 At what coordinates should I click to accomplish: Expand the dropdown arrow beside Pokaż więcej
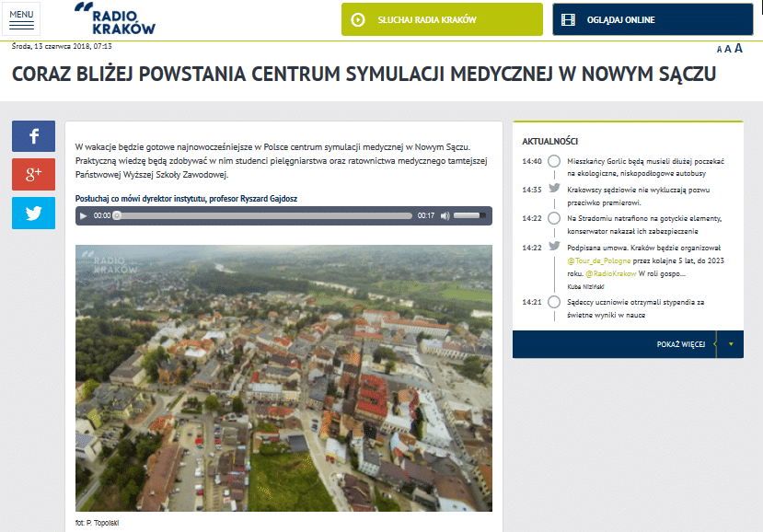731,344
